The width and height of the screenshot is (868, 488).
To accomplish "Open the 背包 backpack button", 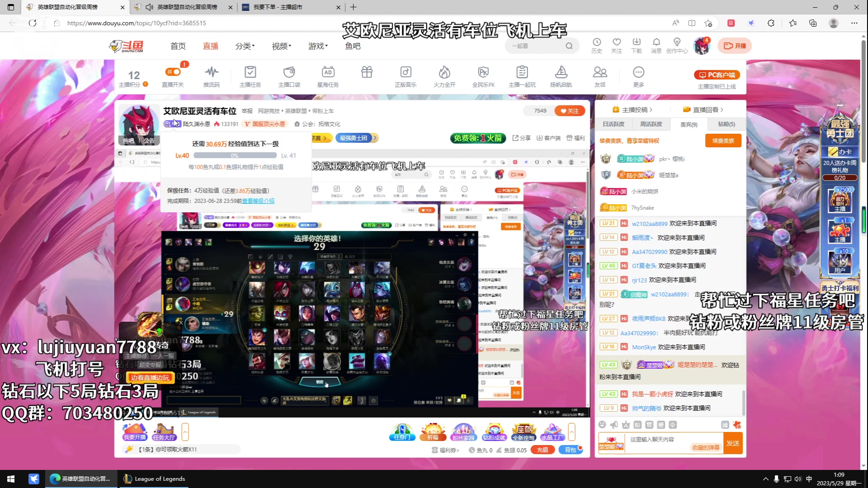I will click(x=571, y=450).
